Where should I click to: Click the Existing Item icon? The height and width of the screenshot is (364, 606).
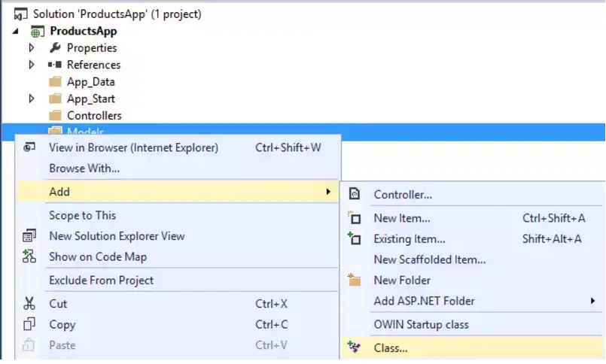354,239
